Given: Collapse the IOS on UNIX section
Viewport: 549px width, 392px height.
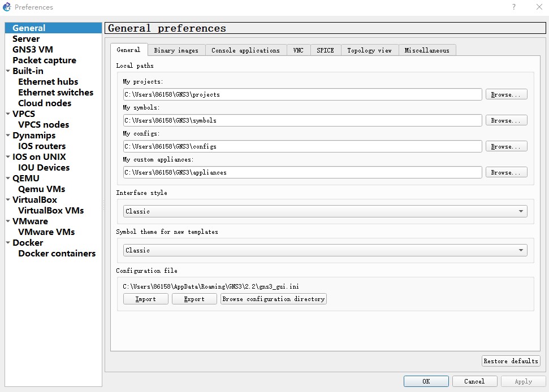Looking at the screenshot, I should pos(8,157).
